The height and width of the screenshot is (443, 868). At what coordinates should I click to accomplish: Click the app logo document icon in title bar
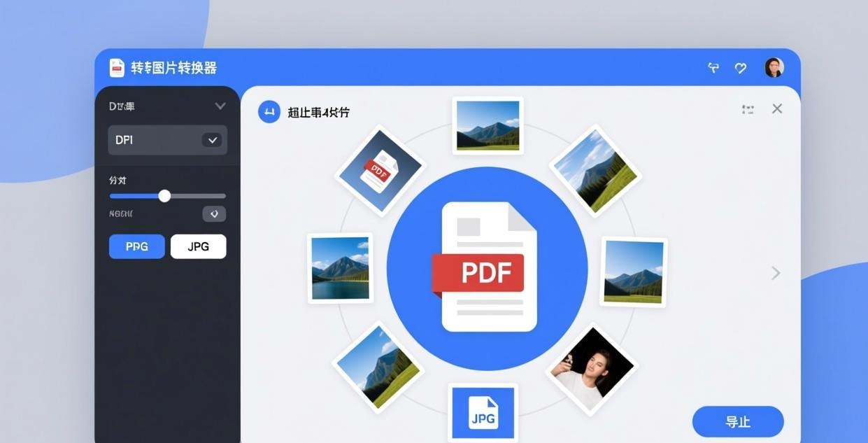[x=117, y=68]
